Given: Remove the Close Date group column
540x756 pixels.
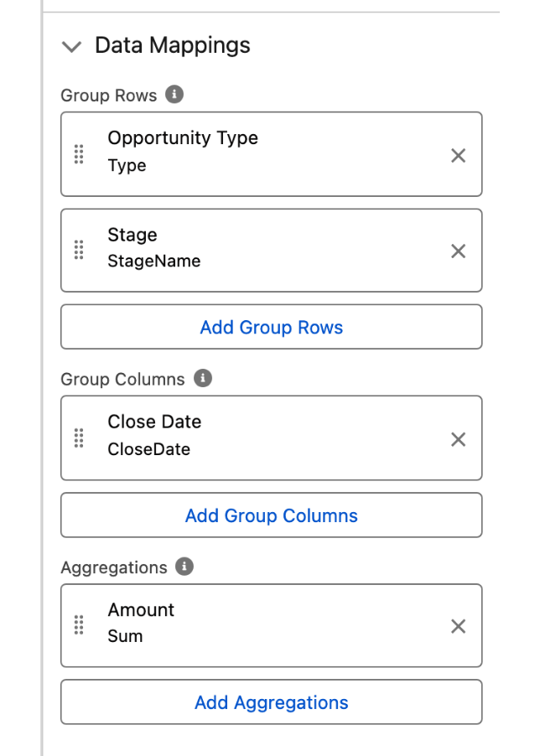Looking at the screenshot, I should click(458, 439).
